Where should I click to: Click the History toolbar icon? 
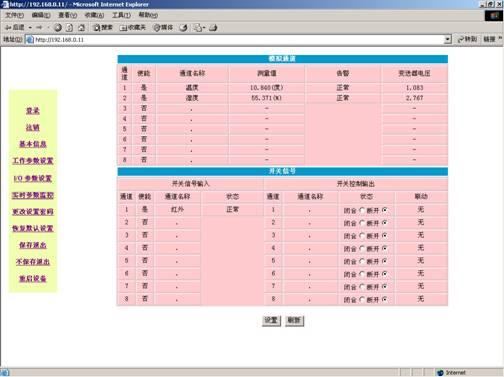coord(183,28)
